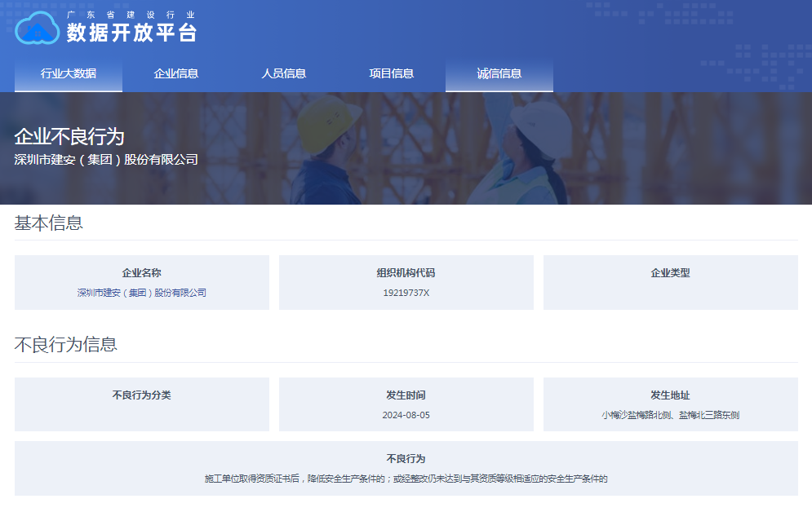
Task: Switch to the 企业信息 tab
Action: [x=176, y=73]
